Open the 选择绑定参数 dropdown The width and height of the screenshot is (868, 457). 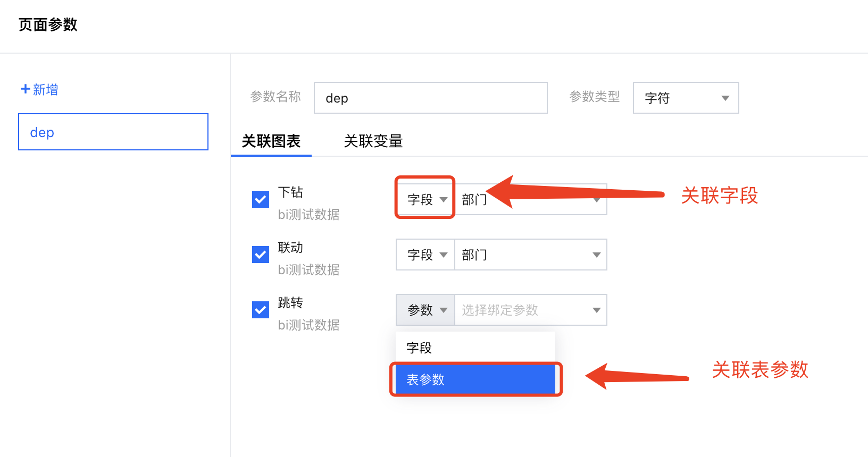530,310
